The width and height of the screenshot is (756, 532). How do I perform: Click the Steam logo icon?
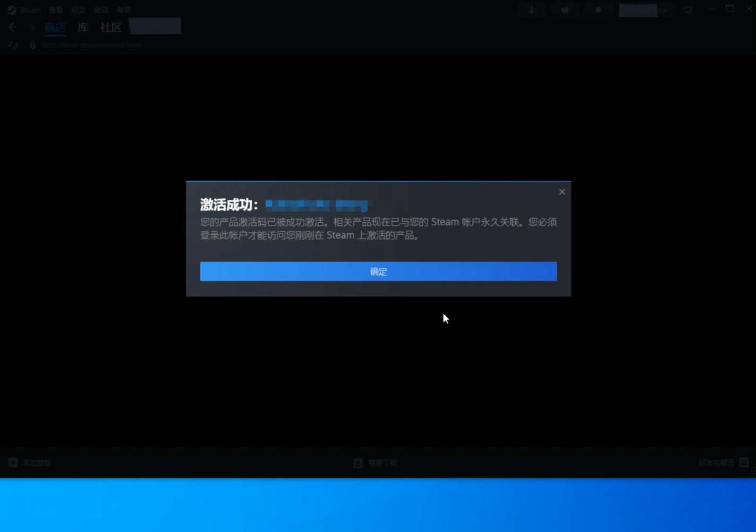click(12, 10)
